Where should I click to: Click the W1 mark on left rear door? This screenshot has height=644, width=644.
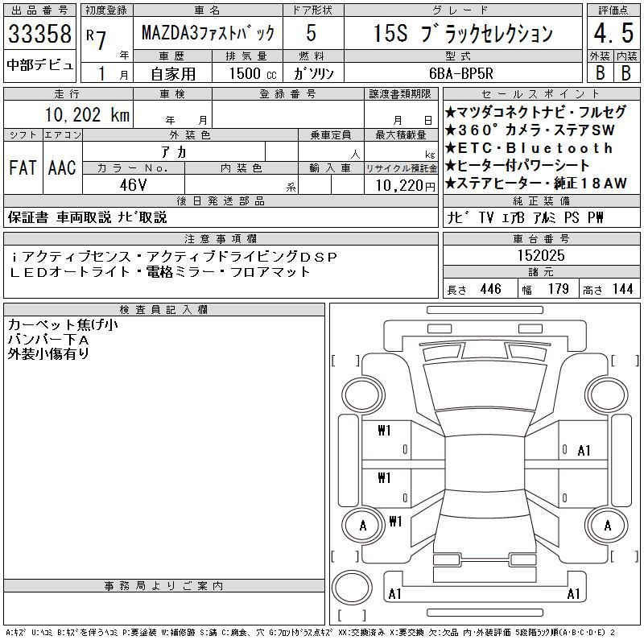[384, 477]
